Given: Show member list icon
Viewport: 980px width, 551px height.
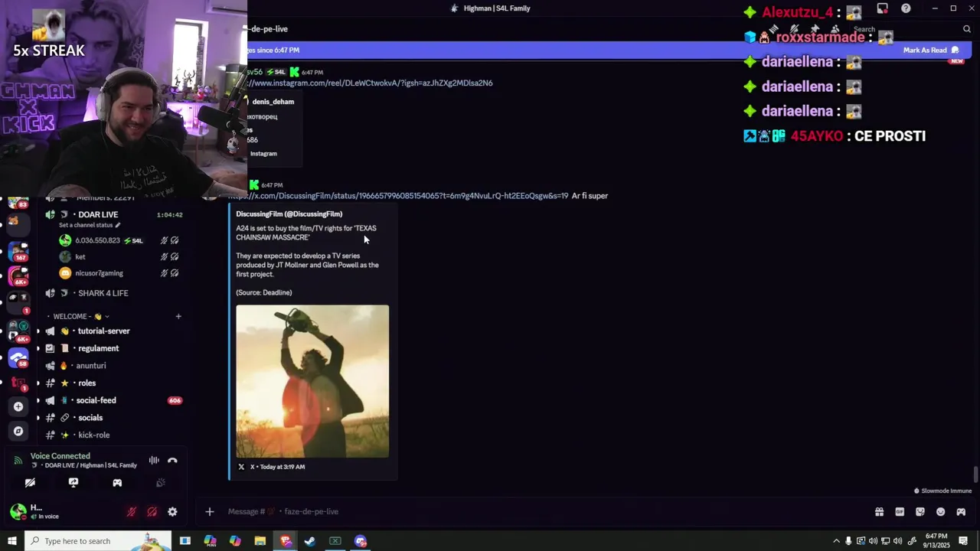Looking at the screenshot, I should [x=835, y=29].
